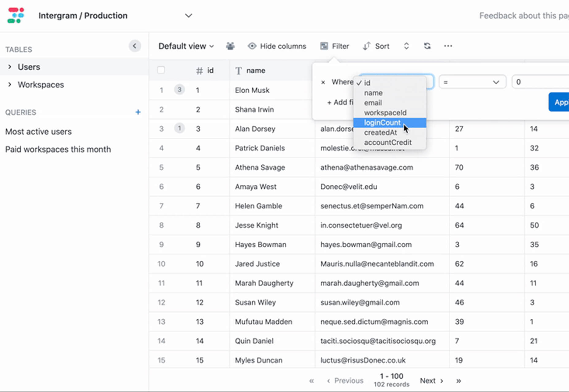Click the Sort toolbar button
This screenshot has height=392, width=569.
376,46
